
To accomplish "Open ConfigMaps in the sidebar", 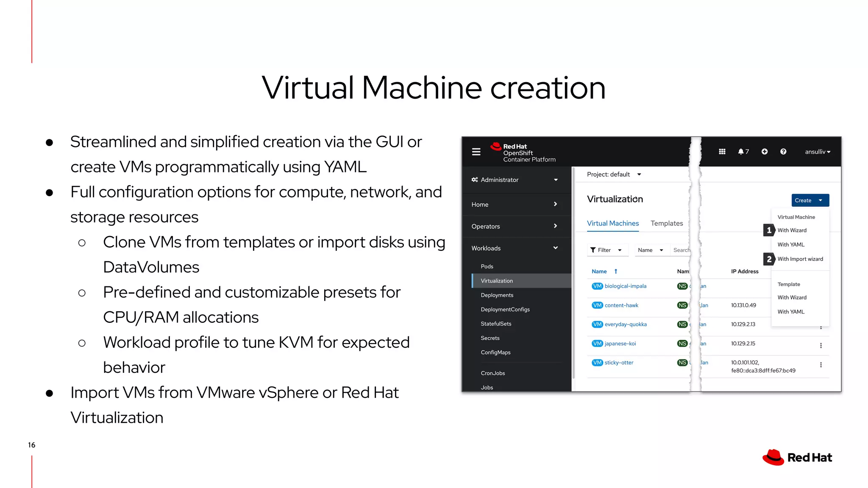I will tap(495, 352).
